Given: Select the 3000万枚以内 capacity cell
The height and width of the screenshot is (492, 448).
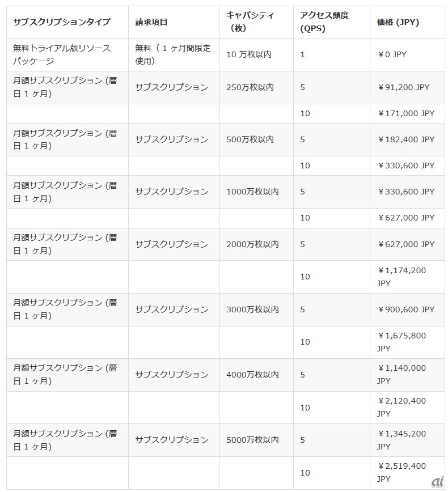Looking at the screenshot, I should (252, 309).
